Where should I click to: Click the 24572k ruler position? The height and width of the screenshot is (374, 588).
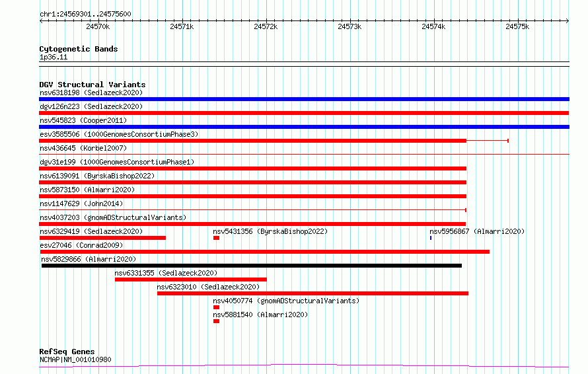tap(266, 26)
